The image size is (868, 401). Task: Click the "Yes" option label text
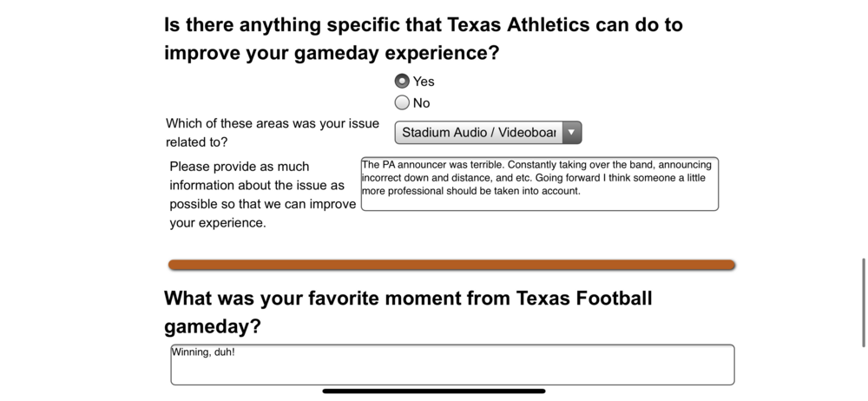point(424,82)
